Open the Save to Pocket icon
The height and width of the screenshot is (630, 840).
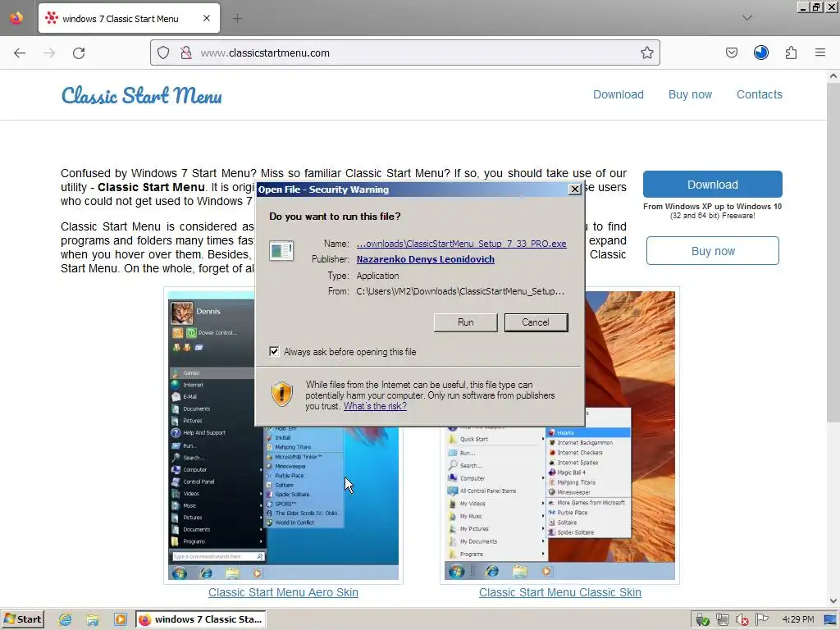tap(731, 52)
